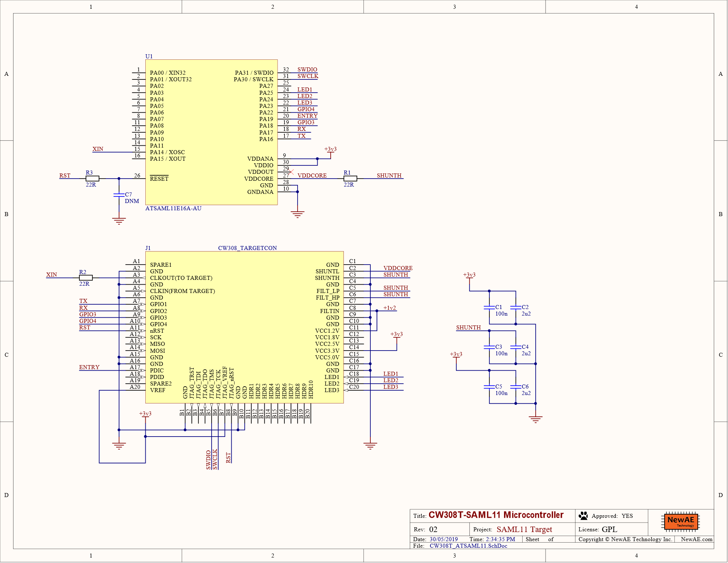
Task: Click the RESET pin name on U1
Action: point(159,179)
